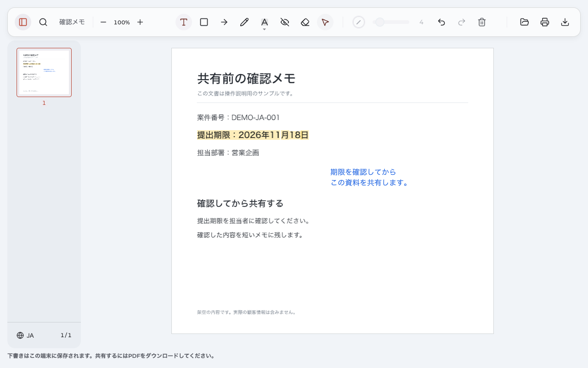Screen dimensions: 588x368
Task: Click the stroke width value 4
Action: pos(421,22)
